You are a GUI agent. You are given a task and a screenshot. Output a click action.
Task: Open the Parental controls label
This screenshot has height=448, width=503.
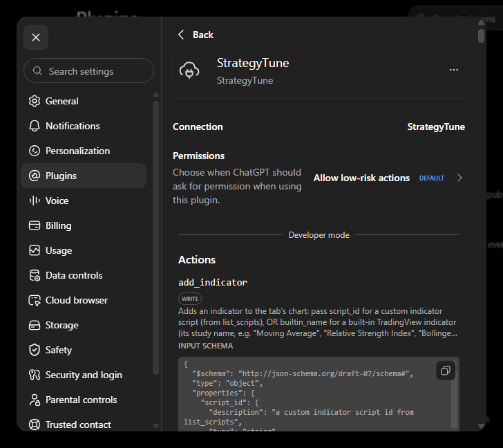[x=81, y=400]
